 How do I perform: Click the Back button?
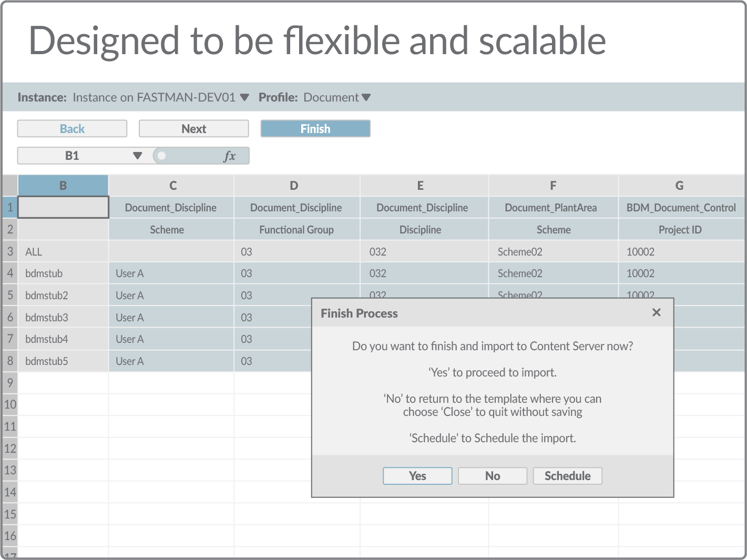72,129
